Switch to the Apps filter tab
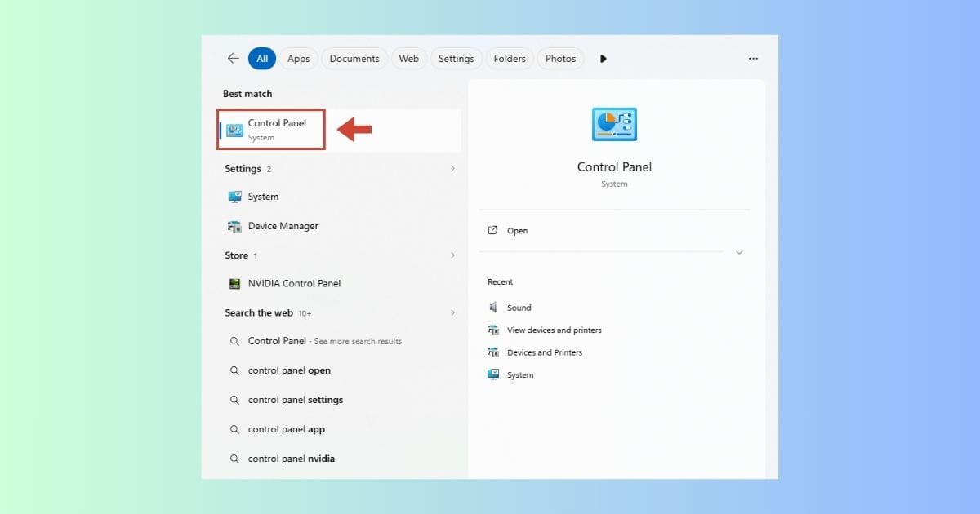The width and height of the screenshot is (980, 514). (298, 59)
